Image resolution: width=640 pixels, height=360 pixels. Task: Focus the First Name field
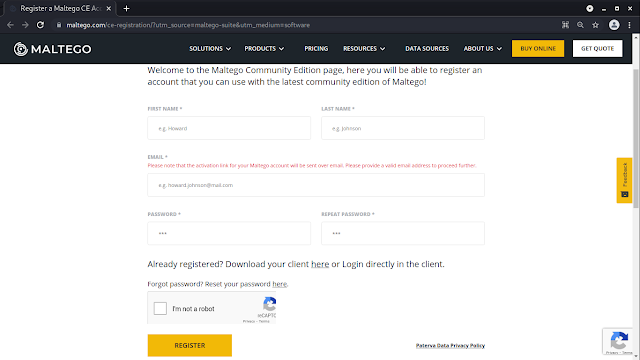point(229,128)
